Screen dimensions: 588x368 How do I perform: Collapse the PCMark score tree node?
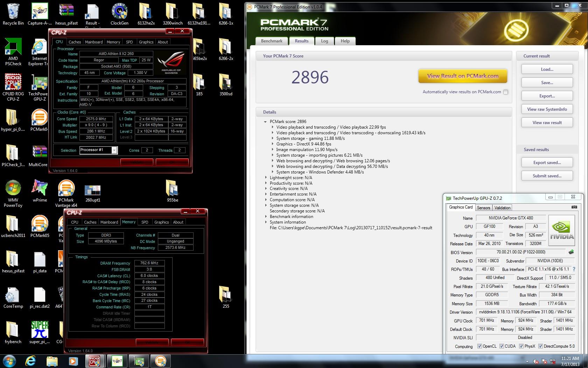pyautogui.click(x=266, y=122)
